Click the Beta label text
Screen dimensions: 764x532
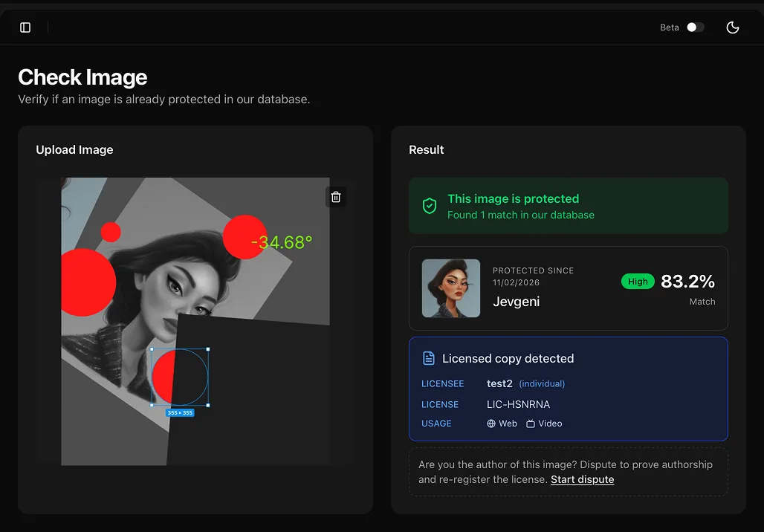click(x=670, y=27)
